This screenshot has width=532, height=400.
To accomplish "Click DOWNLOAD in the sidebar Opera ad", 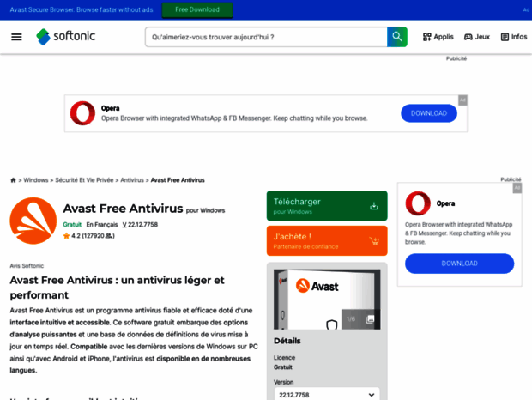I will pyautogui.click(x=459, y=264).
